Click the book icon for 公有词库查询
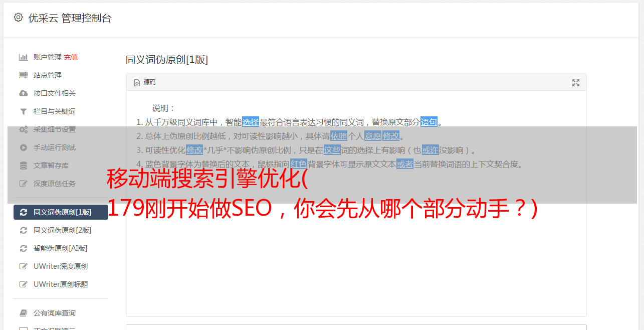 (x=23, y=313)
